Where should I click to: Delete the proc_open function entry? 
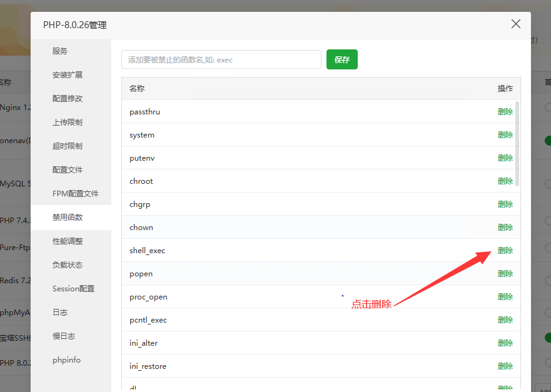505,297
